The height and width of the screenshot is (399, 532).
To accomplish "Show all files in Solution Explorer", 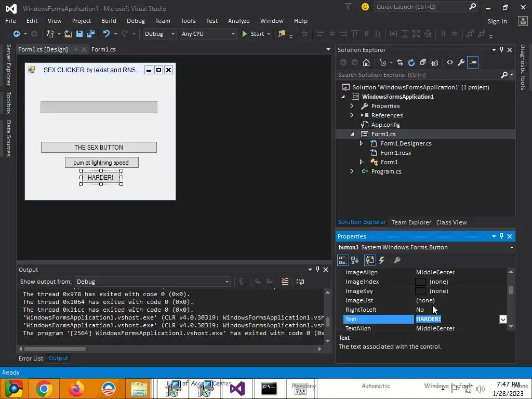I will (x=434, y=62).
